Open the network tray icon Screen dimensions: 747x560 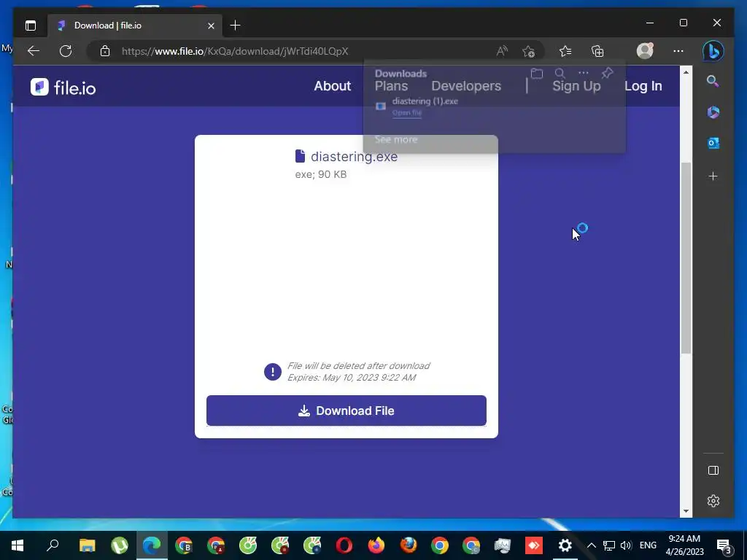[x=609, y=545]
